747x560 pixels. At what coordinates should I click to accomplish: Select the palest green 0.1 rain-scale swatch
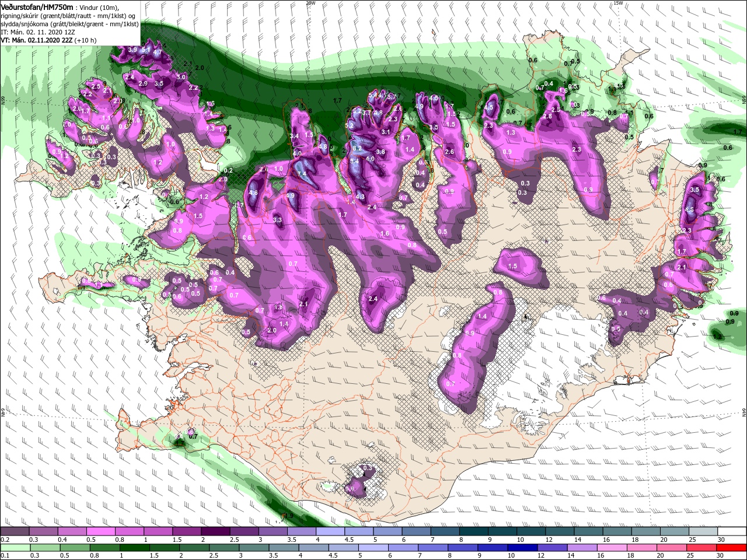[x=15, y=547]
